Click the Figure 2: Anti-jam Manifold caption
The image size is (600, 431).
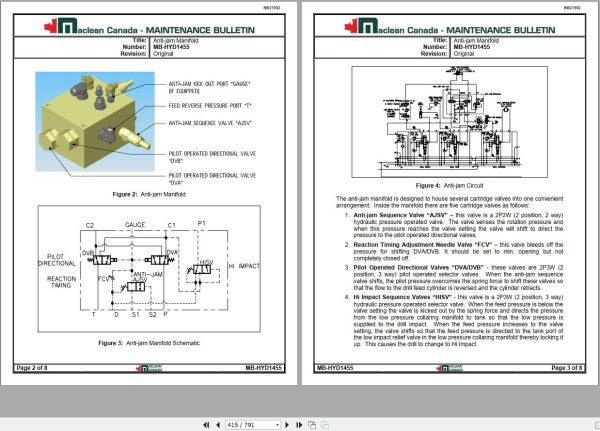149,194
